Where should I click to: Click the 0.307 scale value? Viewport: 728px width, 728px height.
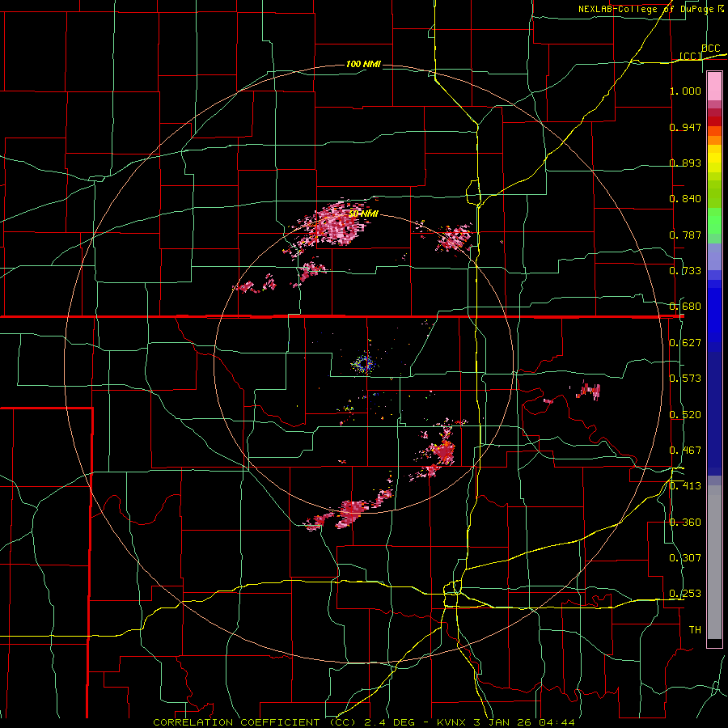point(685,558)
